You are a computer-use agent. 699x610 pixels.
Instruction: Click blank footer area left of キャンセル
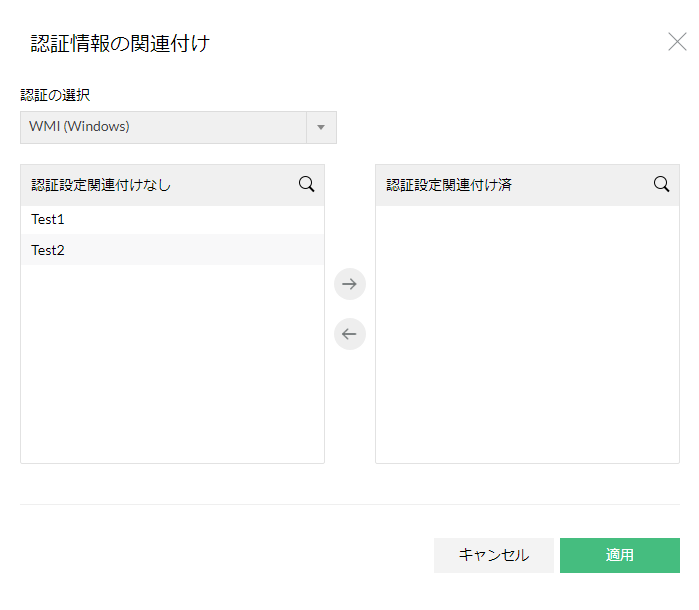220,555
